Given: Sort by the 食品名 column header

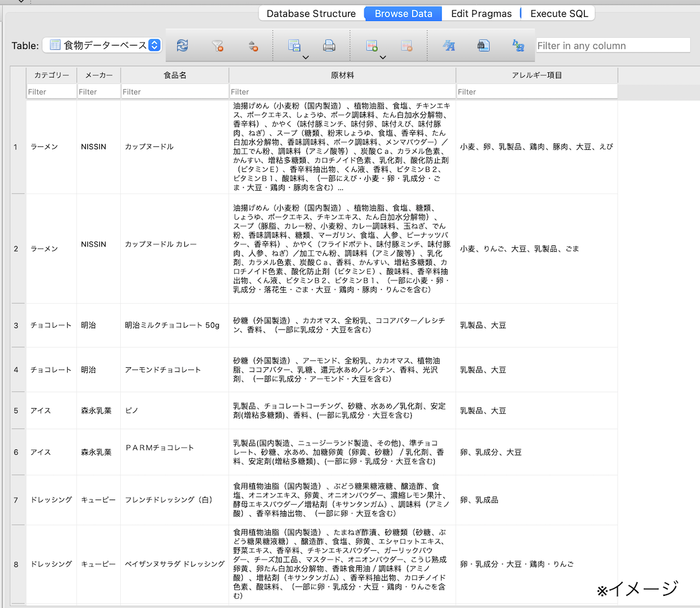Looking at the screenshot, I should [175, 75].
